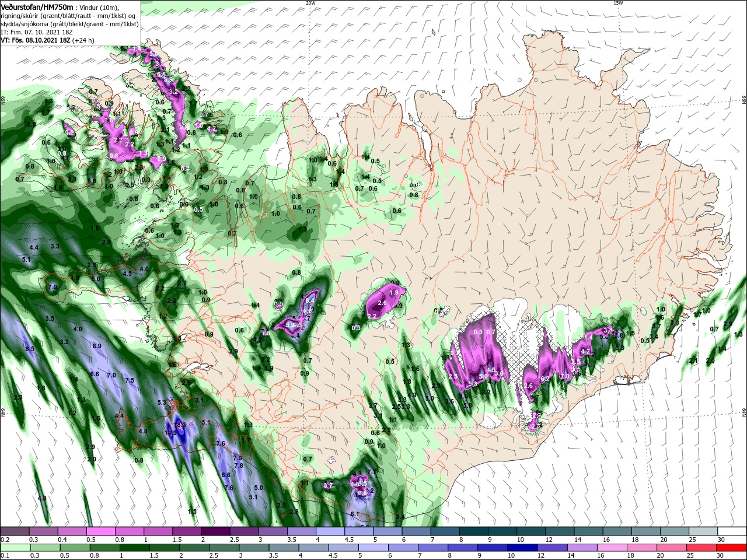Image resolution: width=747 pixels, height=560 pixels.
Task: Click the 7.5 precipitation value on the map
Action: tap(130, 380)
